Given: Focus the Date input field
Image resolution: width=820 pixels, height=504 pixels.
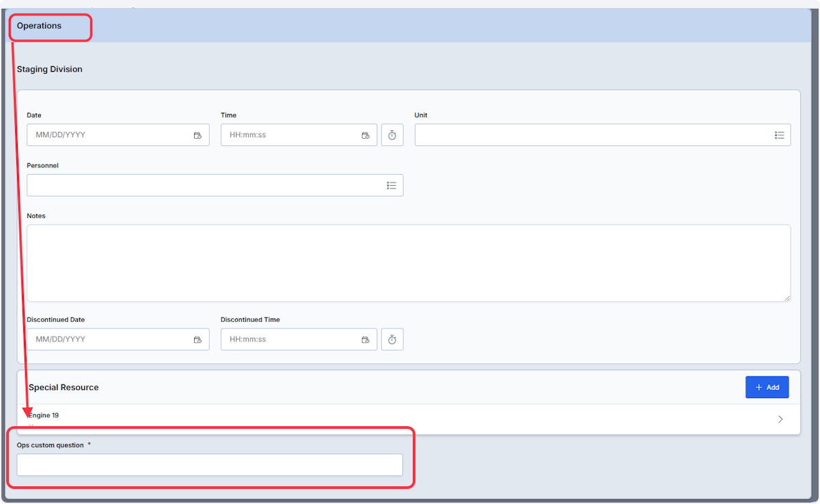Looking at the screenshot, I should pos(118,135).
